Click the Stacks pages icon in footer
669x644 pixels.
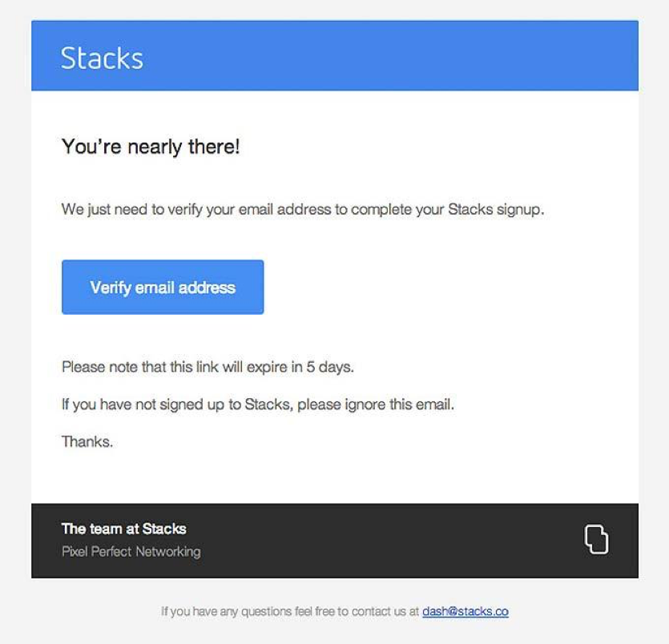click(596, 539)
